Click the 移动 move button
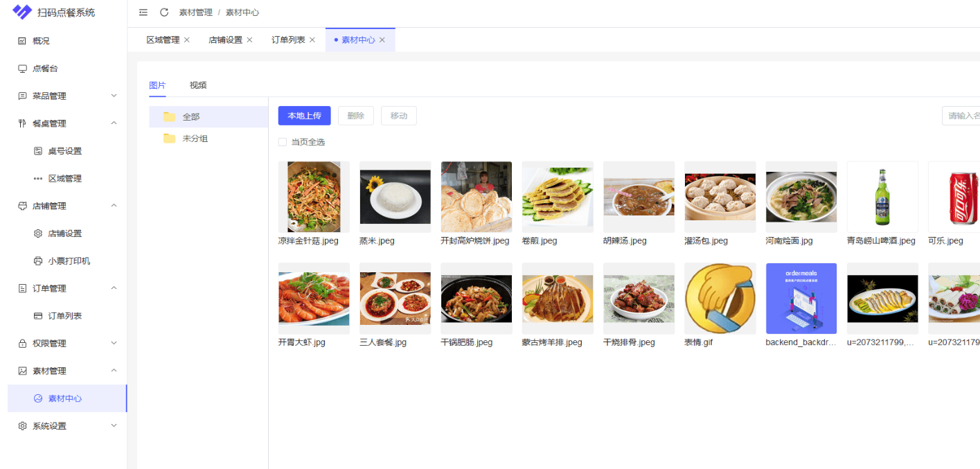The image size is (980, 469). (x=399, y=115)
